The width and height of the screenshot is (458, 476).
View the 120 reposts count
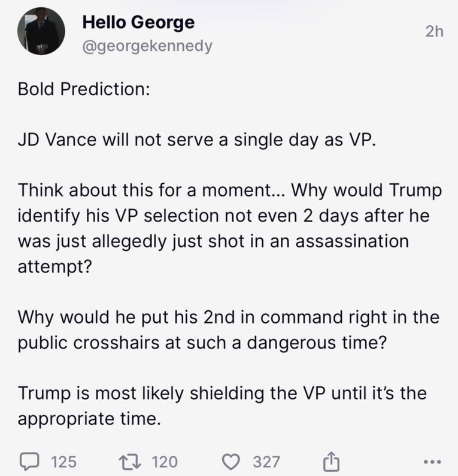pyautogui.click(x=165, y=461)
